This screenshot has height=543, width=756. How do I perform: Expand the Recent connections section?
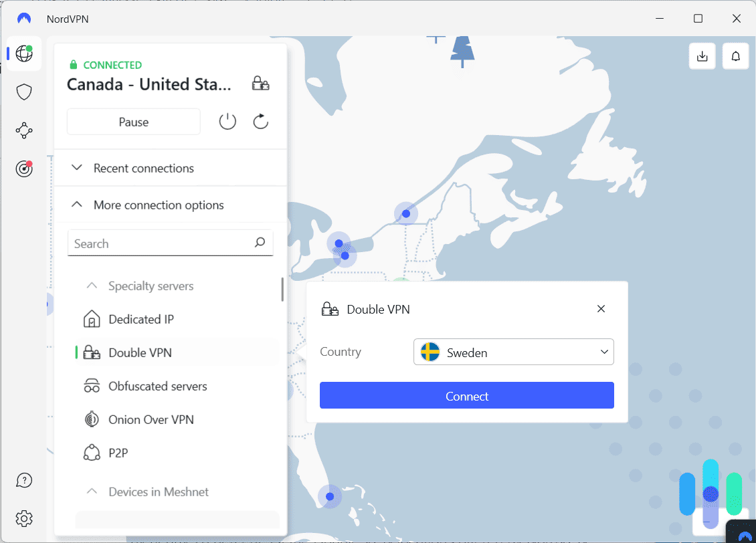click(143, 168)
